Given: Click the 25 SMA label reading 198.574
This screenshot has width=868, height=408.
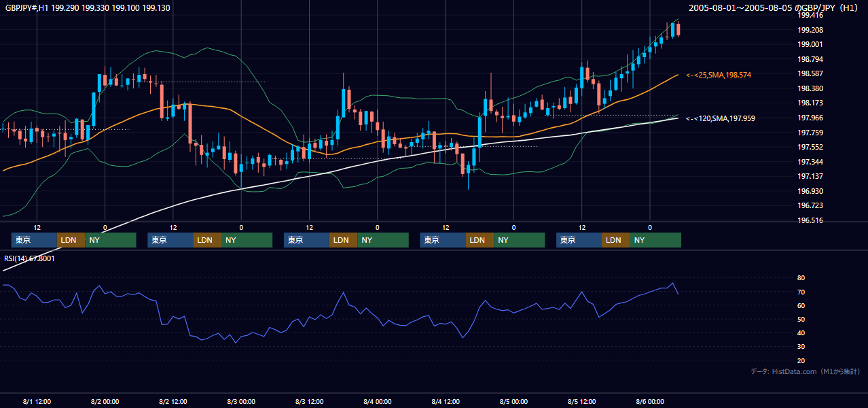Looking at the screenshot, I should click(x=719, y=75).
